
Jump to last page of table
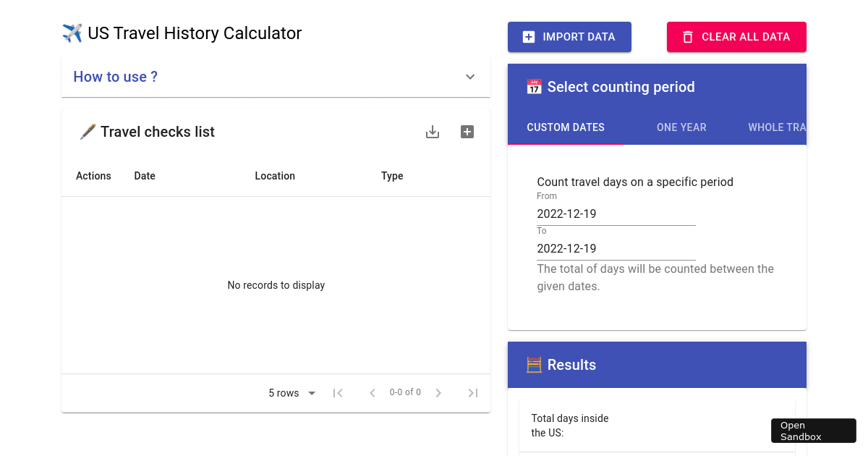point(472,393)
